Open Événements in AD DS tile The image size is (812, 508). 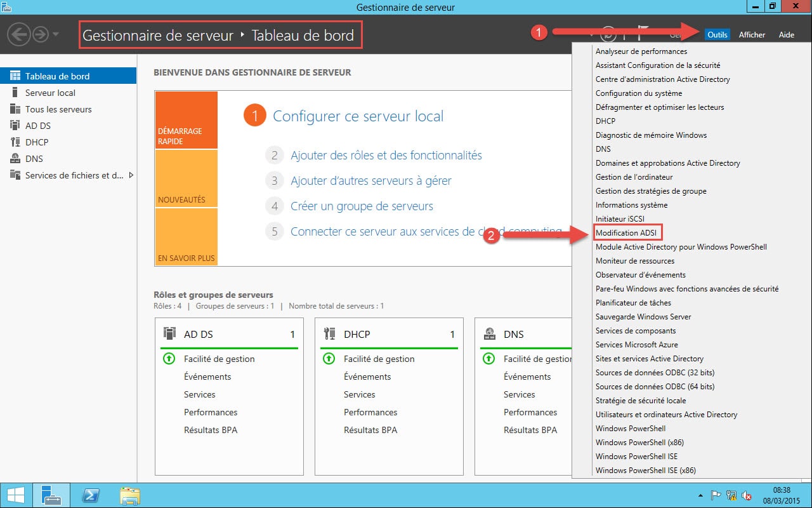207,377
